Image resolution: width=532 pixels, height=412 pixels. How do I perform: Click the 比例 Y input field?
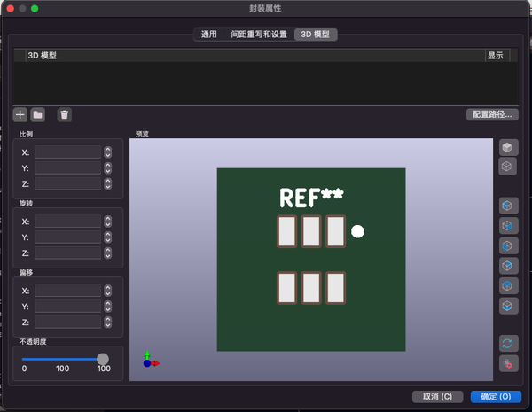click(68, 167)
